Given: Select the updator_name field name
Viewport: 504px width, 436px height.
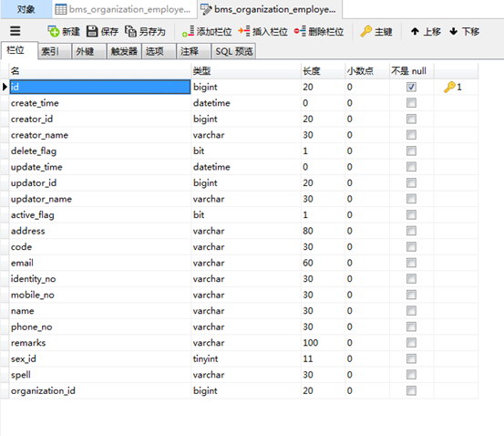Looking at the screenshot, I should coord(100,199).
